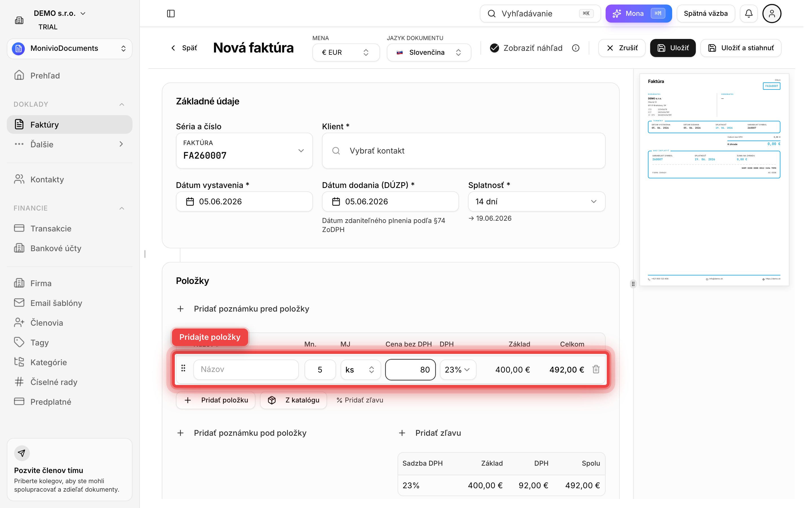Image resolution: width=812 pixels, height=508 pixels.
Task: Click the inline % Pridať zľavu link
Action: (360, 400)
